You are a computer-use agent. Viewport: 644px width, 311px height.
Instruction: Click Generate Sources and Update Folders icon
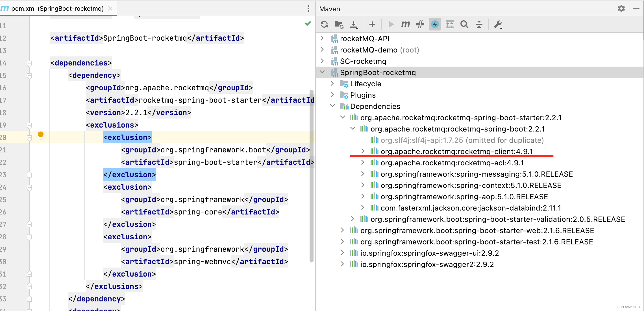339,25
